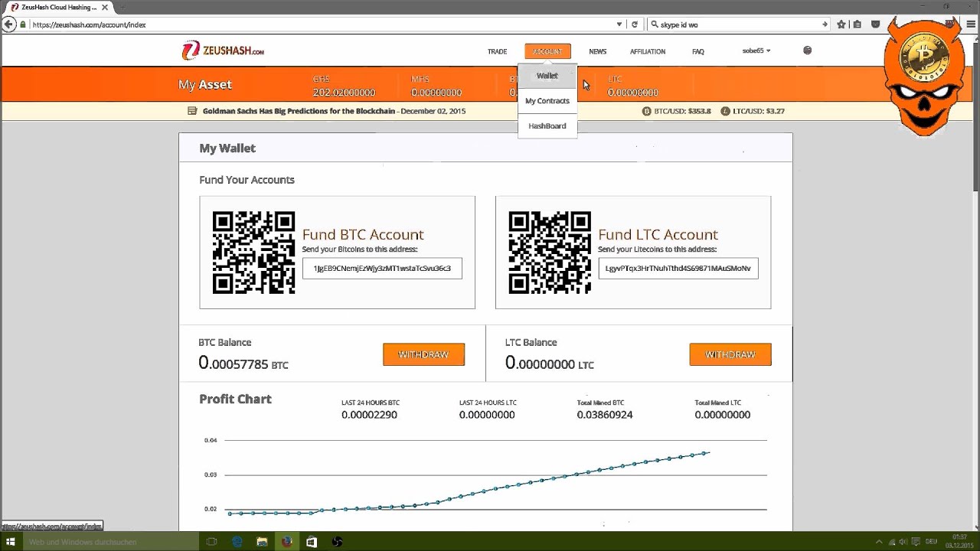Click the volume icon in system tray

(902, 542)
